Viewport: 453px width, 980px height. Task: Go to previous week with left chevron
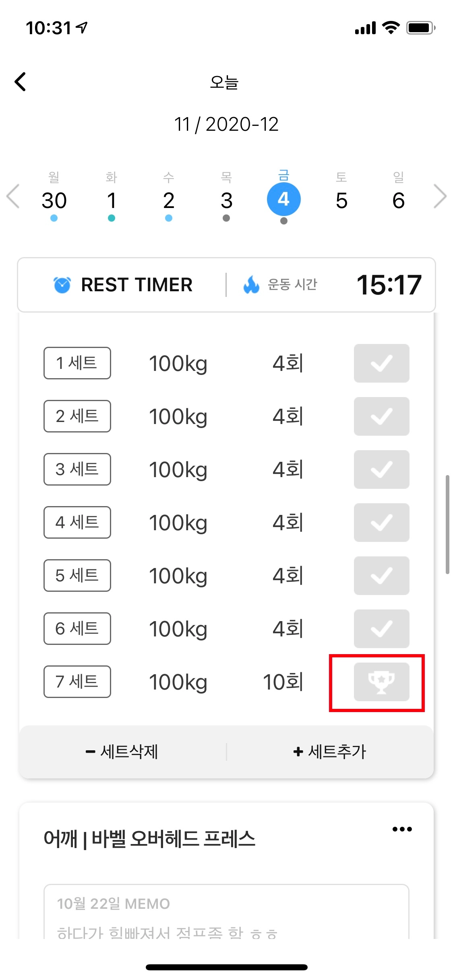[13, 196]
